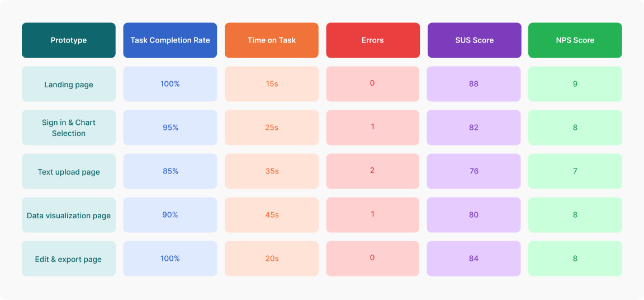
Task: Select the SUS score cell showing 76
Action: (474, 171)
